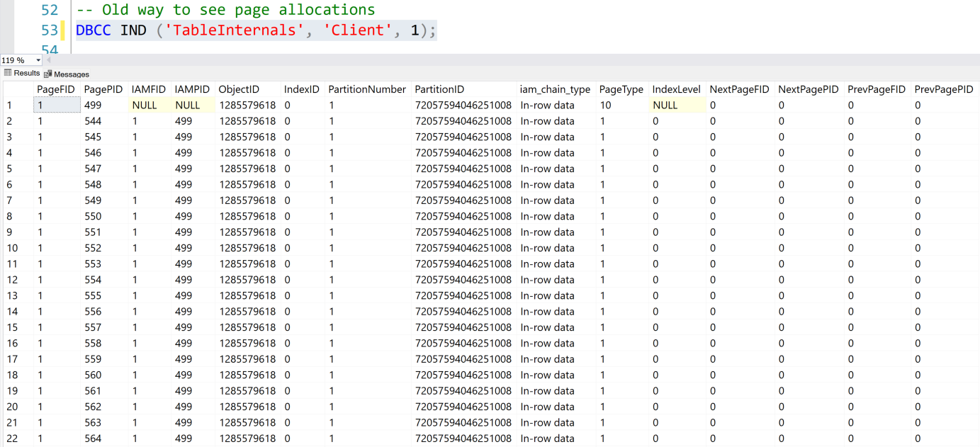Click PagePID cell 544
Viewport: 980px width, 447px height.
tap(103, 121)
